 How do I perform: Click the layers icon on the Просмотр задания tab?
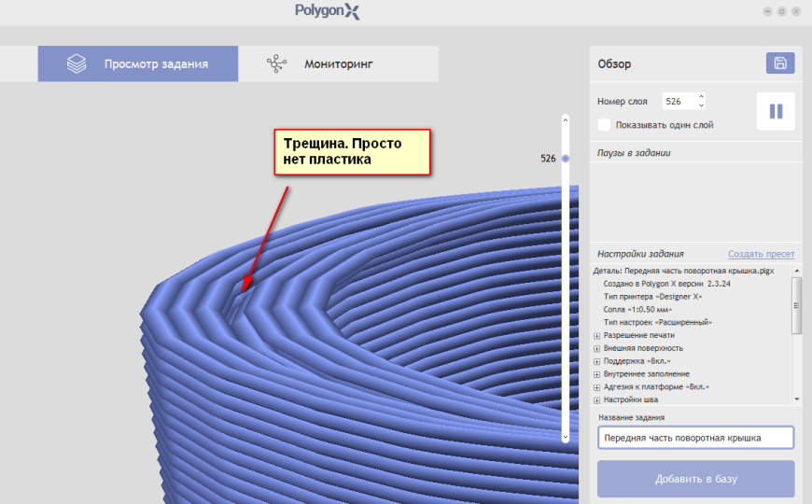click(77, 63)
